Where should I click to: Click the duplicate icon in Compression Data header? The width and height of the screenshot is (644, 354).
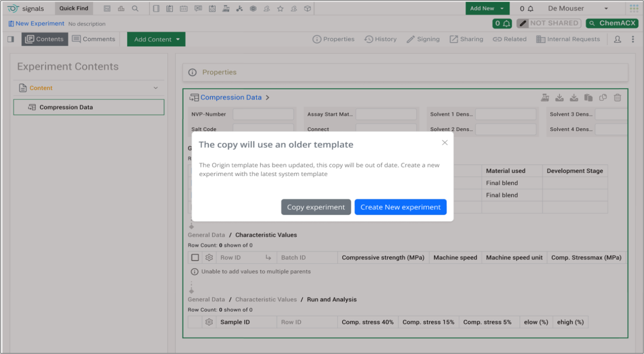coord(603,97)
